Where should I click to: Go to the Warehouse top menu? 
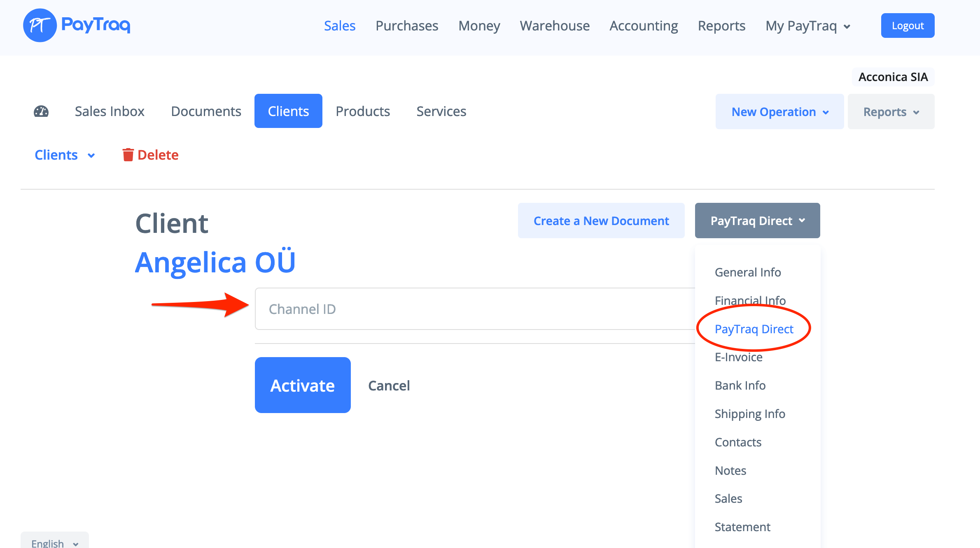554,26
